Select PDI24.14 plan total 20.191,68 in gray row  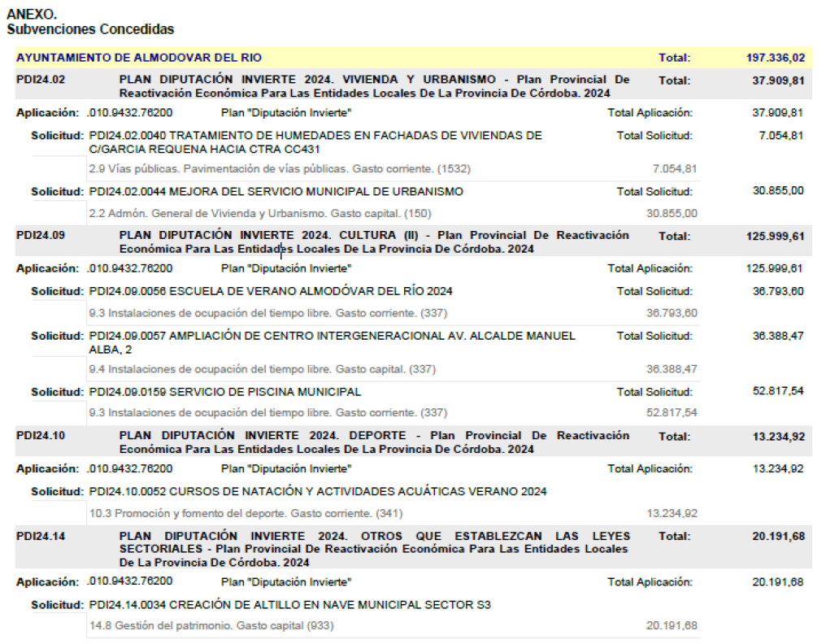pos(778,536)
